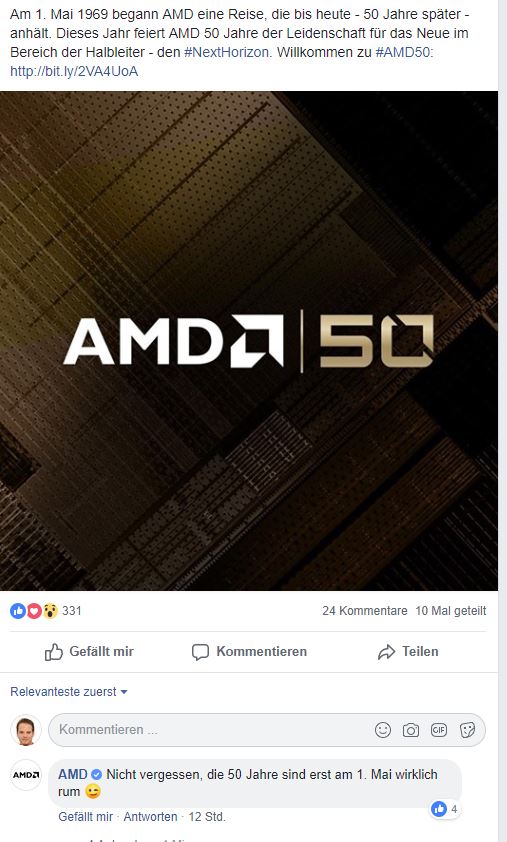Click the thumbs-up Gefällt mir post button
The height and width of the screenshot is (842, 507).
(89, 651)
